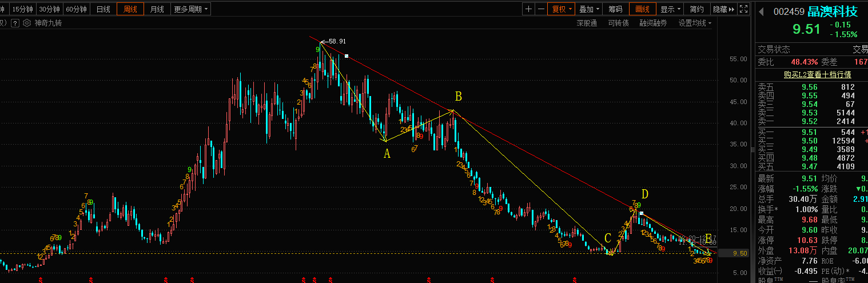Select trendline handle near 58.91 peak

point(345,55)
